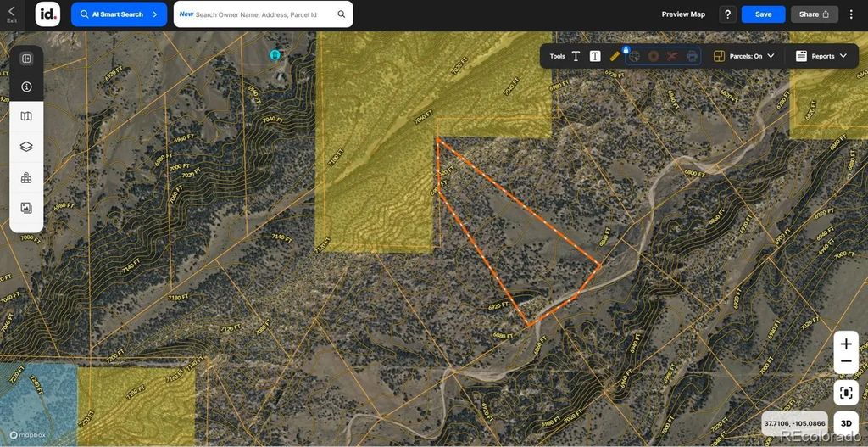Save the map
The image size is (868, 447).
coord(763,14)
